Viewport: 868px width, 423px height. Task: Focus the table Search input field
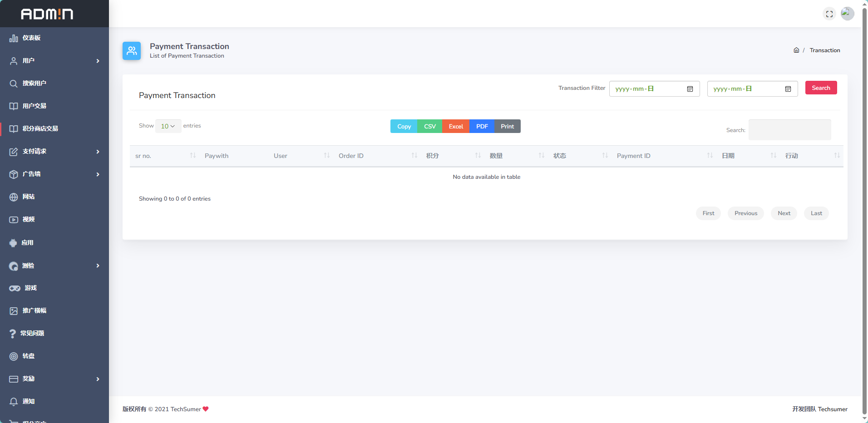(789, 130)
